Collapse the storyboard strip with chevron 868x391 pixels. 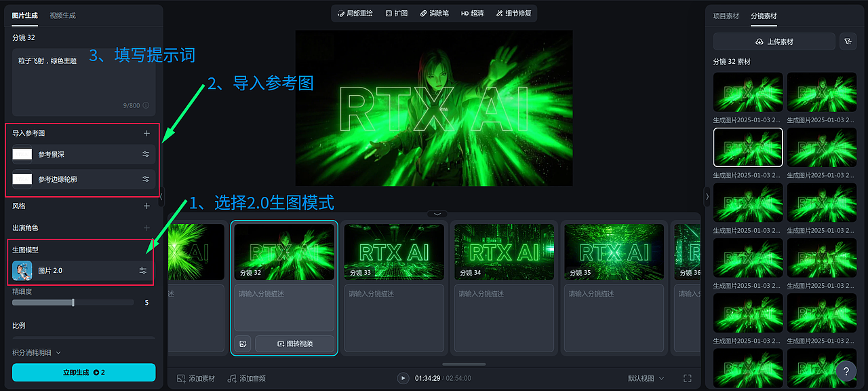pos(437,214)
